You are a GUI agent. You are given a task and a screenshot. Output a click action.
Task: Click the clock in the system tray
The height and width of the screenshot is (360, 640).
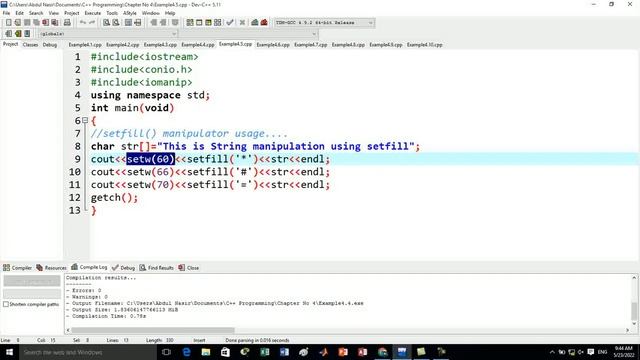[623, 352]
